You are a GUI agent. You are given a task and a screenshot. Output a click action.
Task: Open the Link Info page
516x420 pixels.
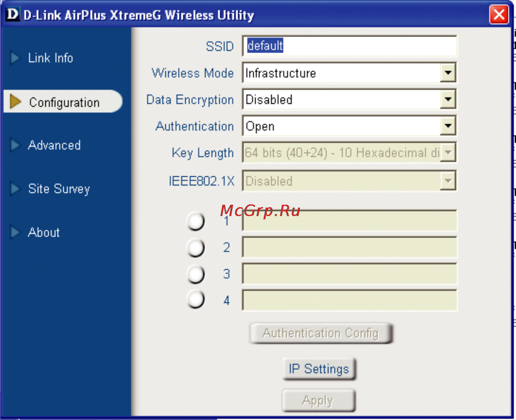click(51, 58)
